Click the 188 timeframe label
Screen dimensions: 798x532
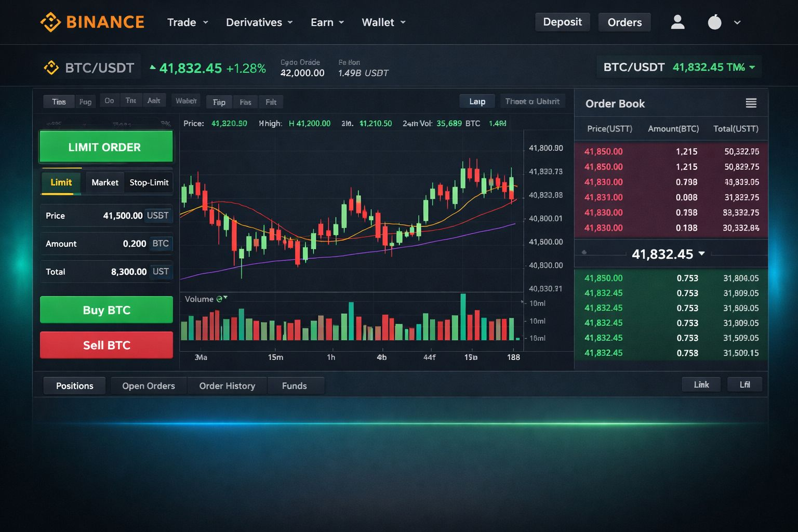513,357
